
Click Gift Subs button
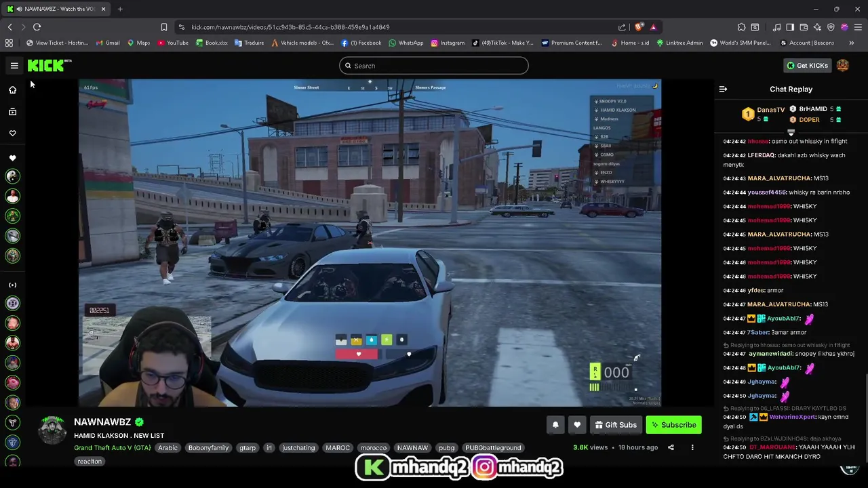616,425
